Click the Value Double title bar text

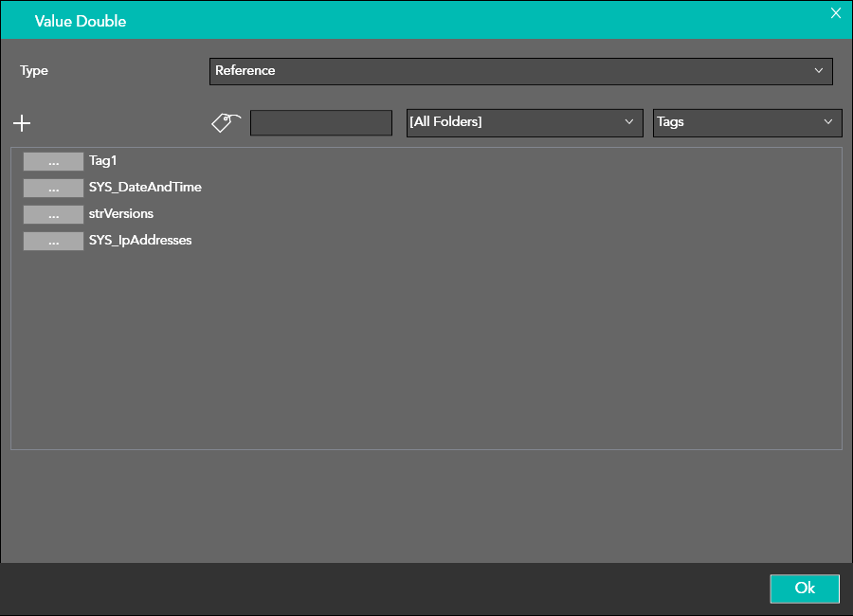pos(81,21)
